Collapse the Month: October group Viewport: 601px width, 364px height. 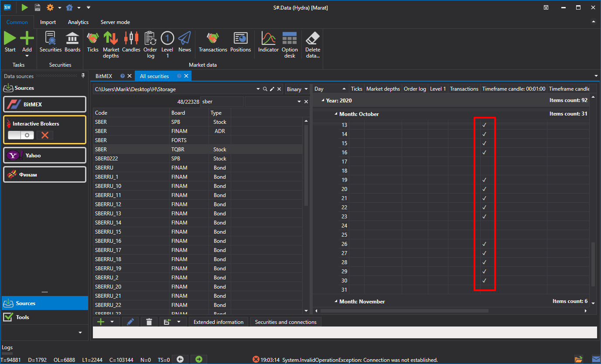336,114
